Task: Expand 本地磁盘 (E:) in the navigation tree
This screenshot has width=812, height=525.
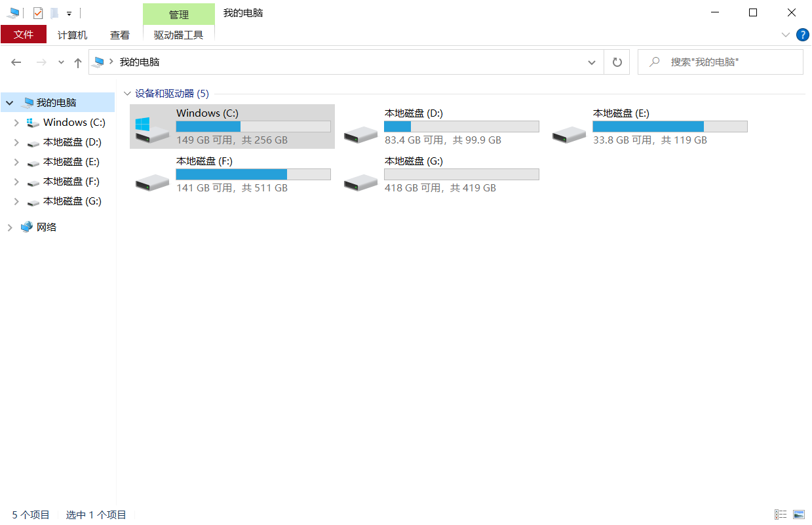Action: pyautogui.click(x=16, y=162)
